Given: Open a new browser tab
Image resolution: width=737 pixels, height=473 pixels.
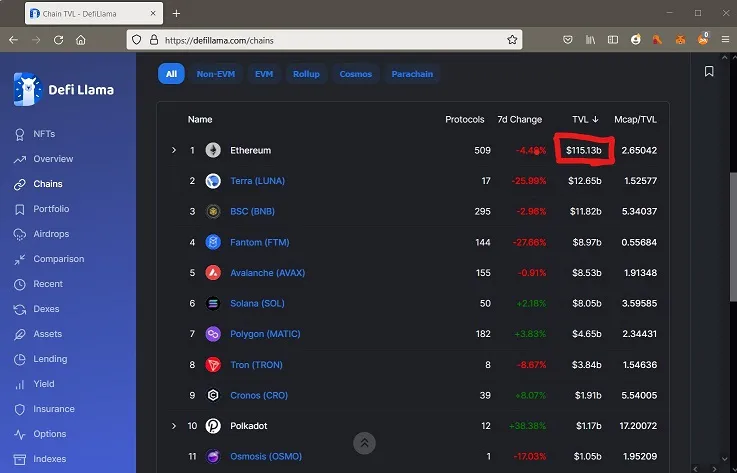Looking at the screenshot, I should click(176, 14).
